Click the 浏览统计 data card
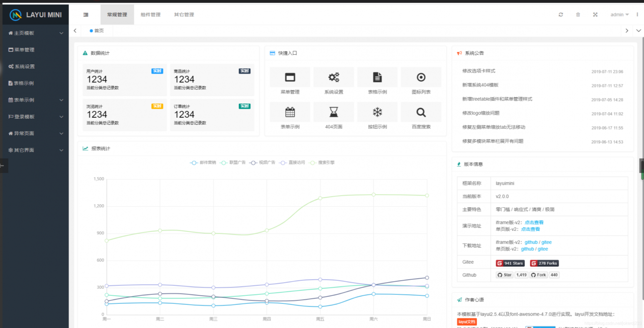 tap(125, 115)
